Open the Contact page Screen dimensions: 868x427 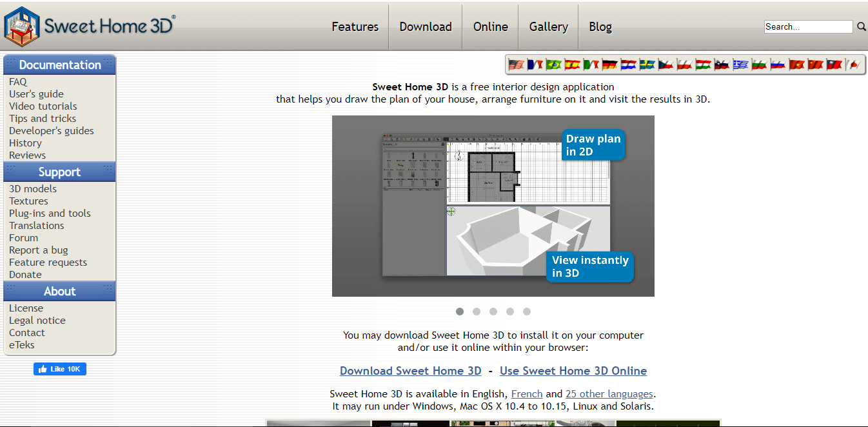click(27, 333)
